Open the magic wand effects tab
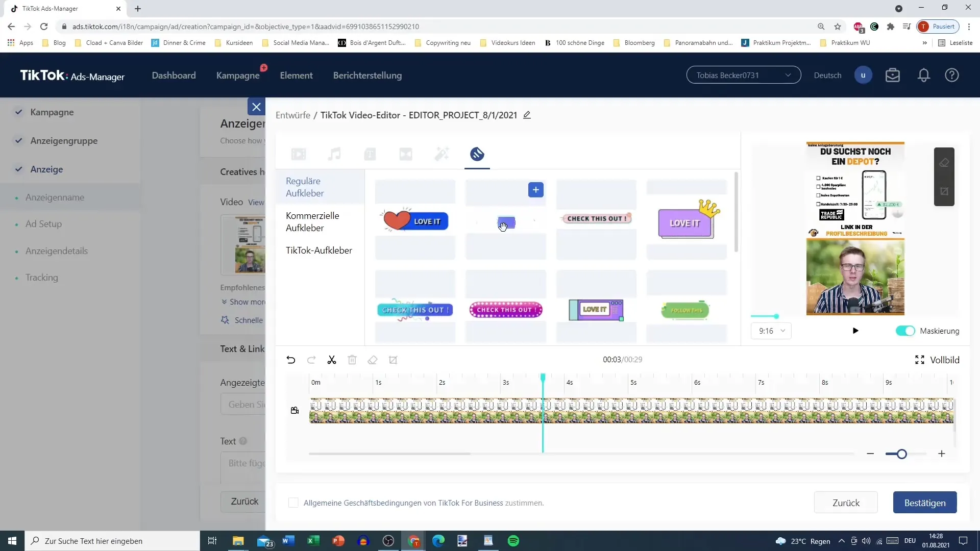The width and height of the screenshot is (980, 551). pos(442,154)
